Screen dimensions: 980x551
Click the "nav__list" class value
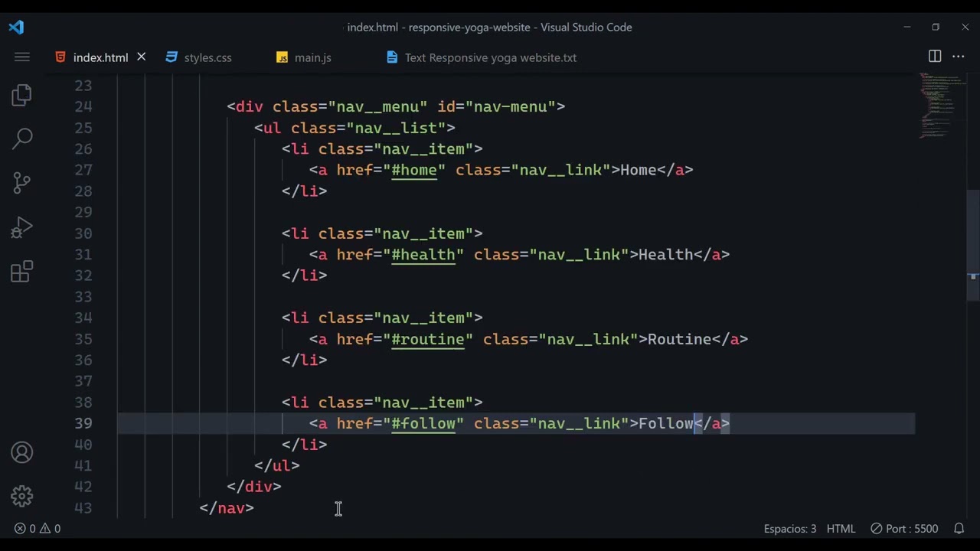point(396,128)
